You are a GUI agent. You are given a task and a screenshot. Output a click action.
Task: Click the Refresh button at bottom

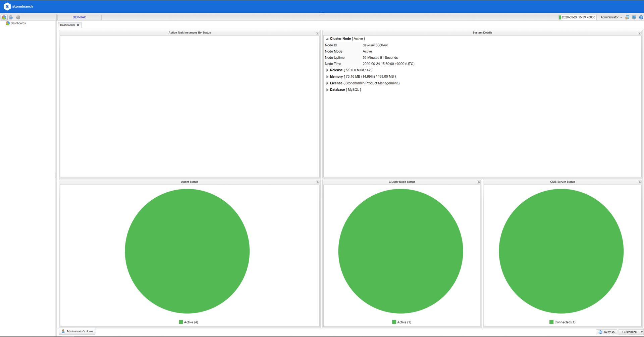[x=607, y=332]
